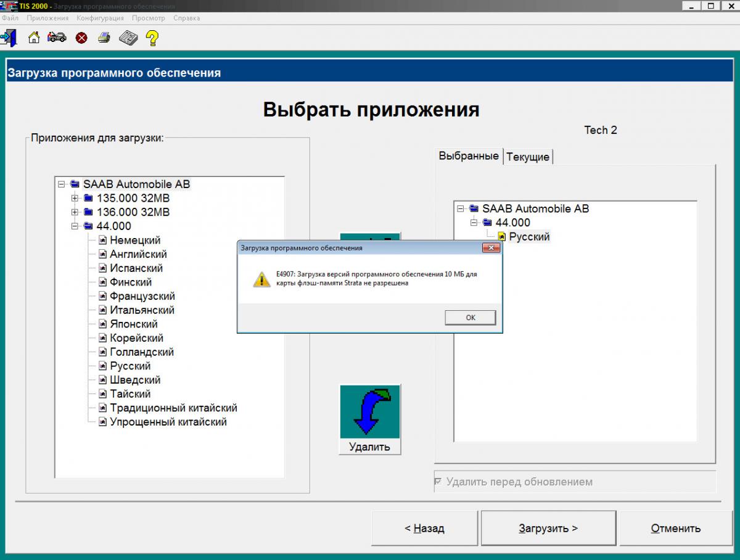Open the newspaper icon in the toolbar

point(128,38)
